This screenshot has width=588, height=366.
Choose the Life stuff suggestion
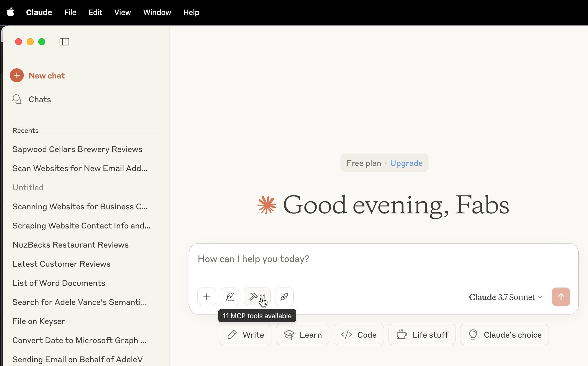[422, 334]
